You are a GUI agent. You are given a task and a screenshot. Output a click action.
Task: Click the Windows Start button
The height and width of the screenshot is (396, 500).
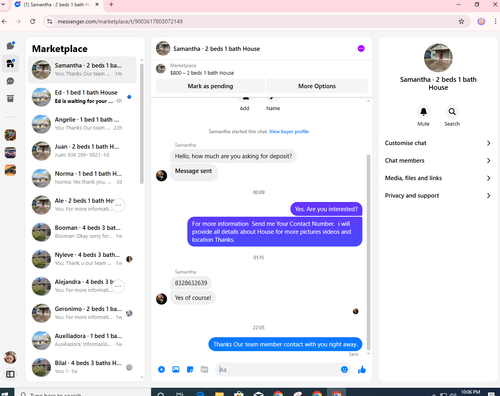(5, 392)
